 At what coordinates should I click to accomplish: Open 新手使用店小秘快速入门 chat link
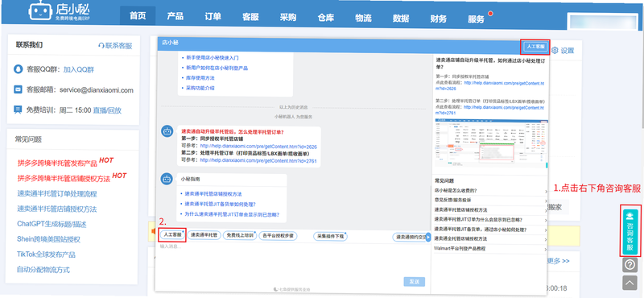click(212, 58)
